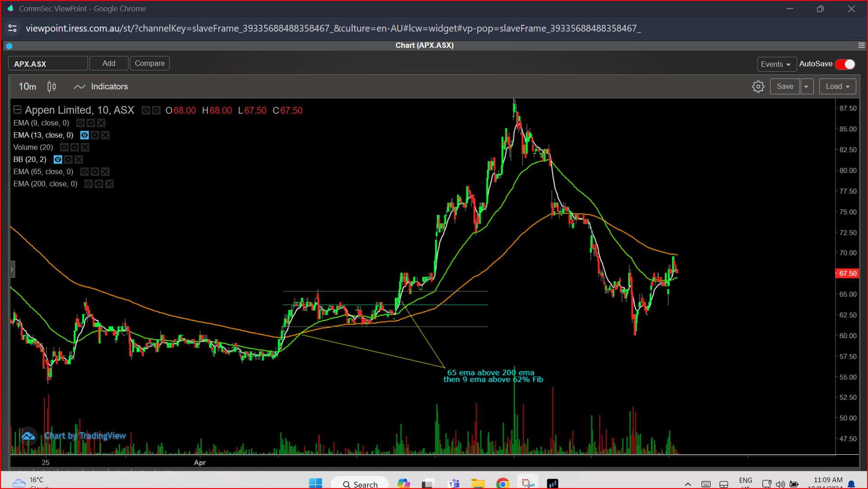
Task: Open Microsoft Teams from the taskbar
Action: (x=453, y=484)
